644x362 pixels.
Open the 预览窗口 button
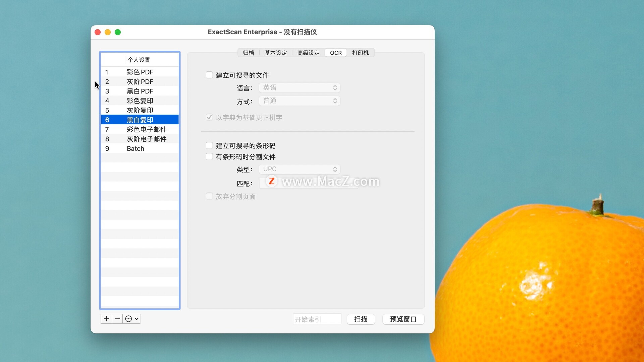click(403, 319)
